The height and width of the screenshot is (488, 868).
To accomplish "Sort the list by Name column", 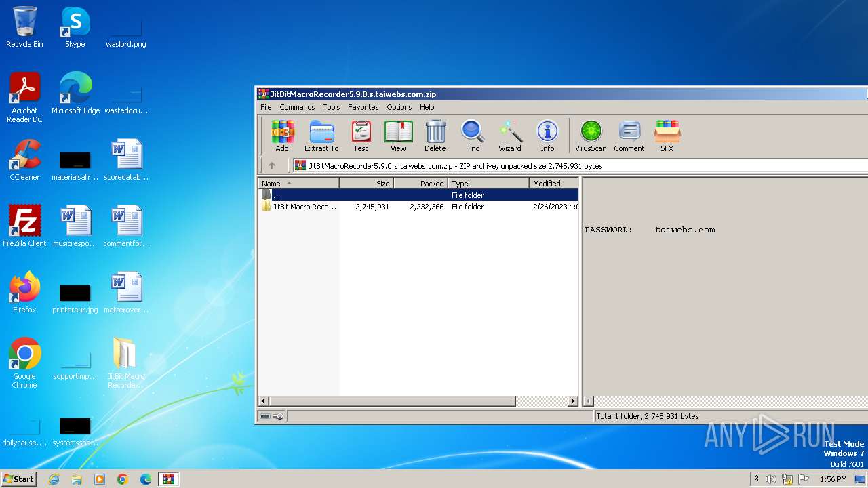I will pos(298,184).
